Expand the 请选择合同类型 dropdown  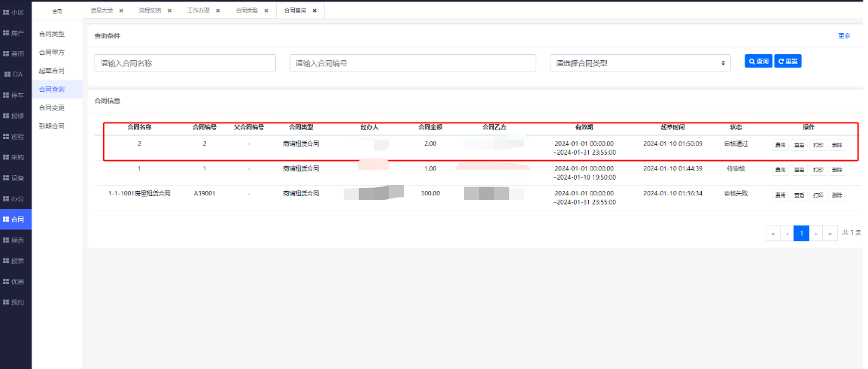pyautogui.click(x=640, y=63)
